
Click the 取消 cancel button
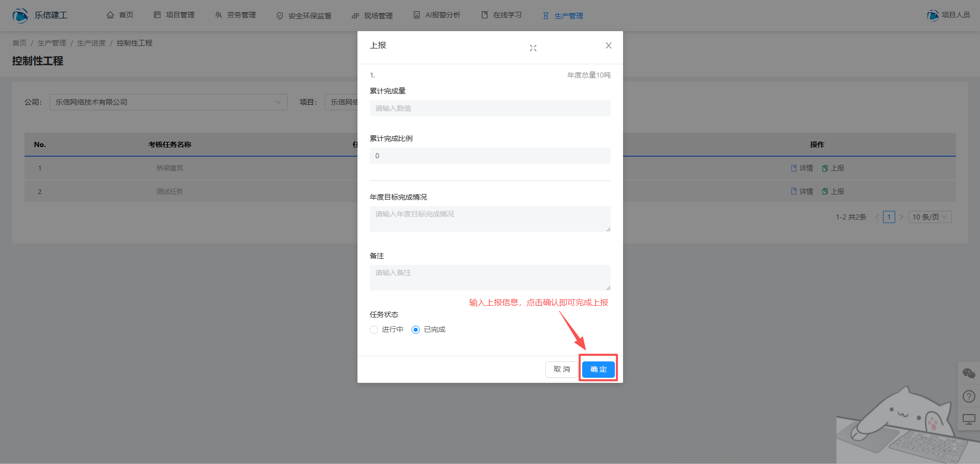tap(561, 369)
